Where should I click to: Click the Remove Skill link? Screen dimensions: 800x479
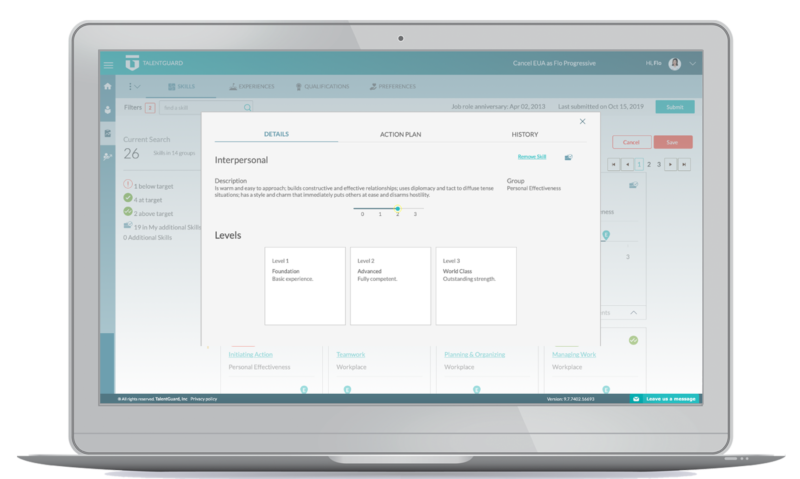532,157
